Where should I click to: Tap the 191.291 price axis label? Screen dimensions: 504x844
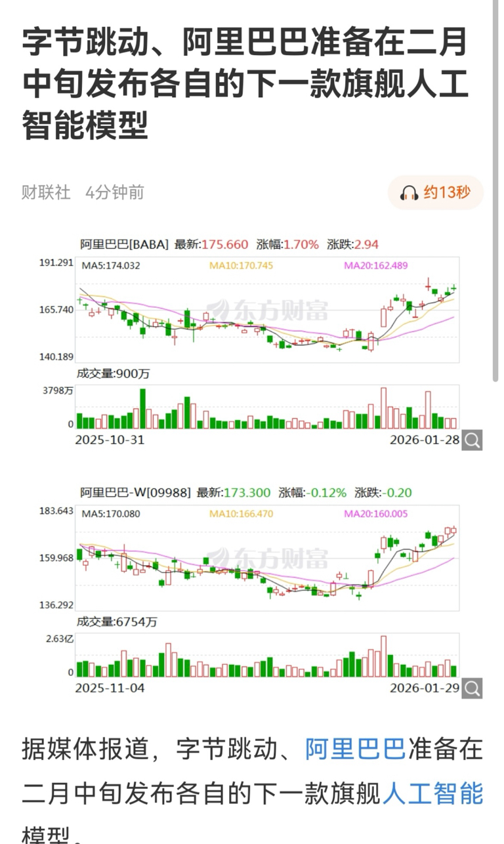[x=56, y=263]
